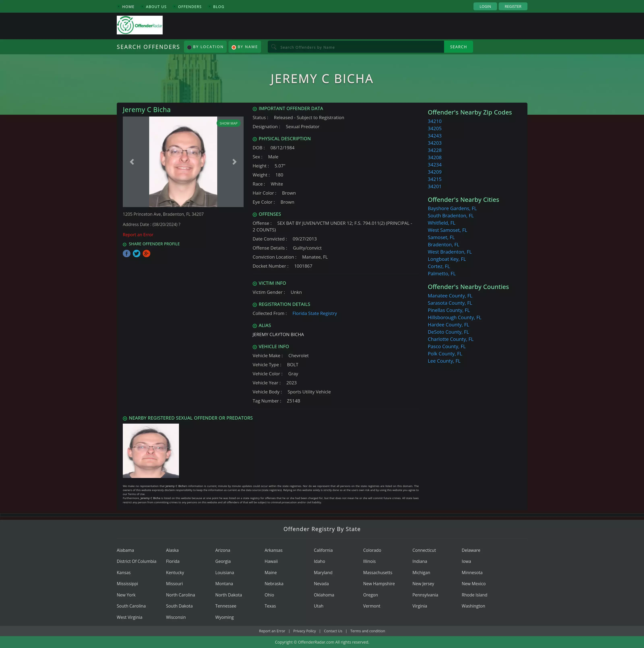Image resolution: width=644 pixels, height=648 pixels.
Task: Open Wyoming in registry by state
Action: (x=224, y=617)
